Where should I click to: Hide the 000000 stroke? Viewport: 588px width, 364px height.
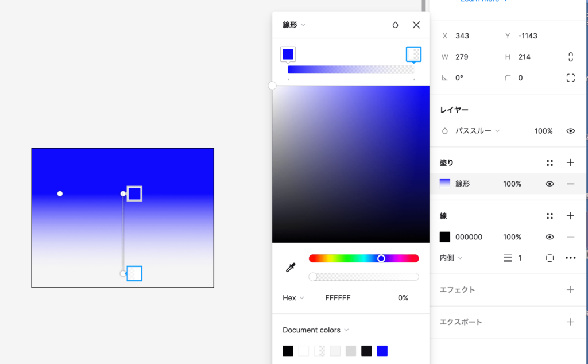coord(550,237)
